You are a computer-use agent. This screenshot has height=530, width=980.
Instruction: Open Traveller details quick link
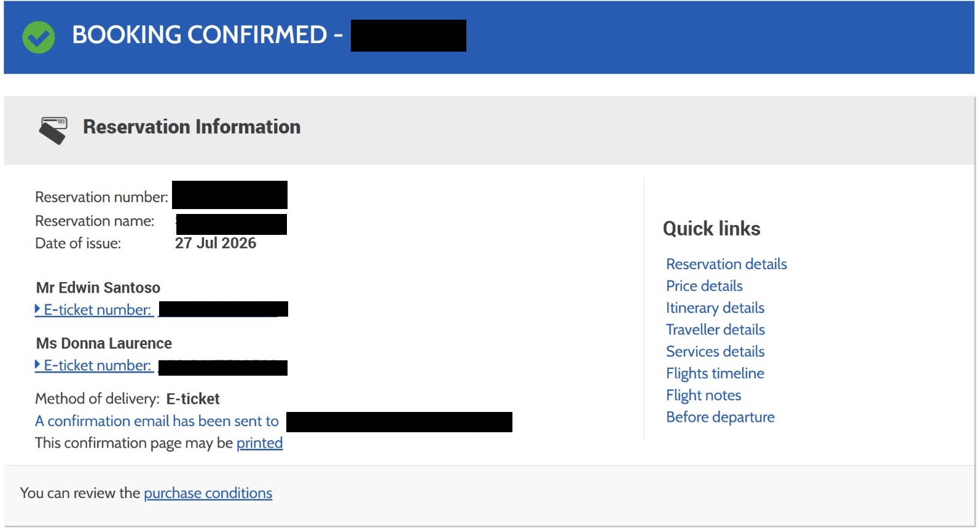tap(715, 330)
